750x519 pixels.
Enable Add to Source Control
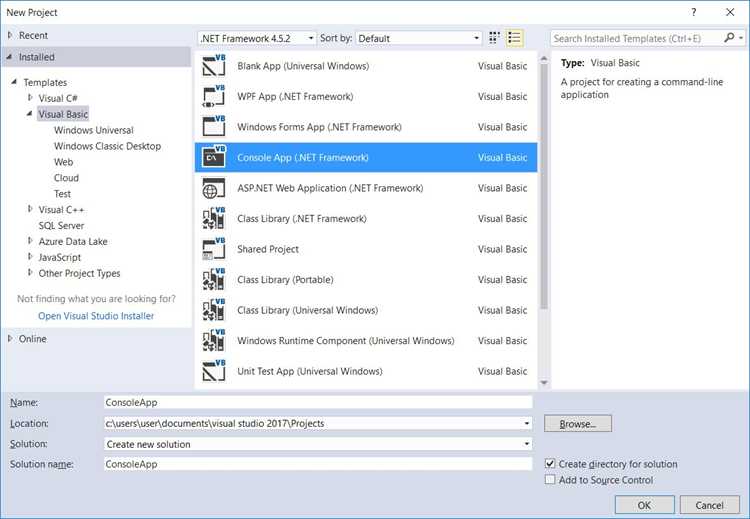click(550, 480)
